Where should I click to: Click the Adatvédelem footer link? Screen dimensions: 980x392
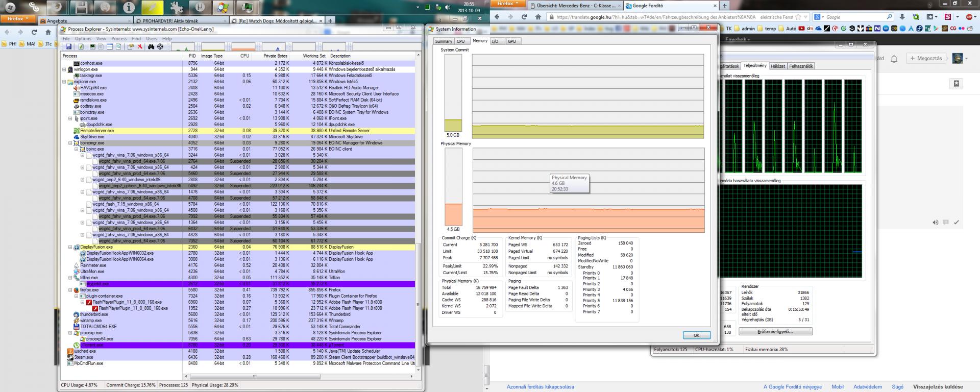(868, 387)
